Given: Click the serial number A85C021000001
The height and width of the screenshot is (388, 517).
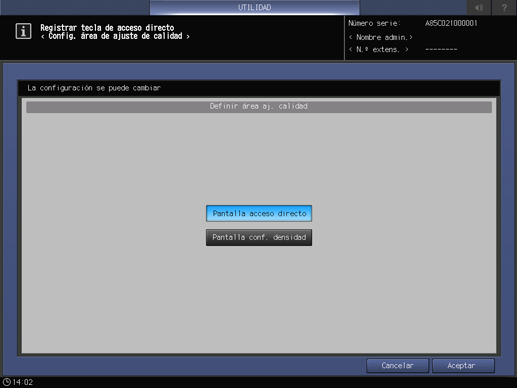Looking at the screenshot, I should (x=451, y=23).
